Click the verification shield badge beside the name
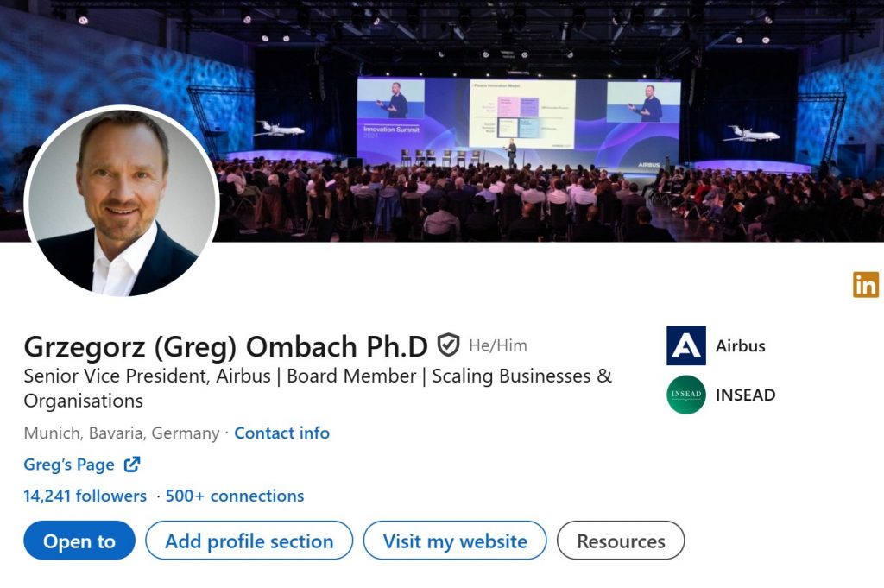Image resolution: width=884 pixels, height=588 pixels. tap(448, 345)
